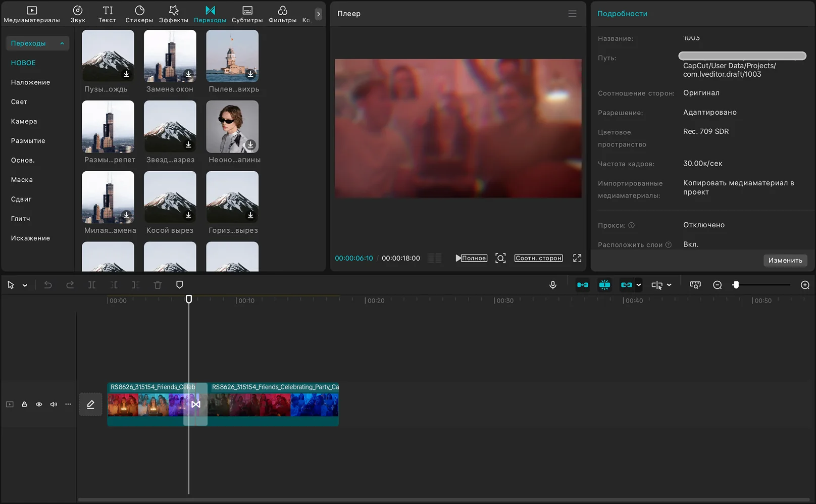Zoom out the timeline with minus icon
The height and width of the screenshot is (504, 816).
point(717,285)
